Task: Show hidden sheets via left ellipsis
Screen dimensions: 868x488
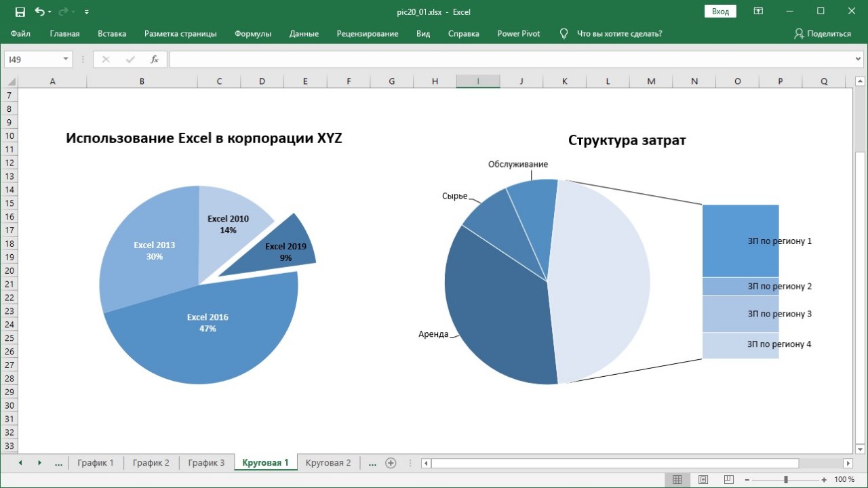Action: click(58, 463)
